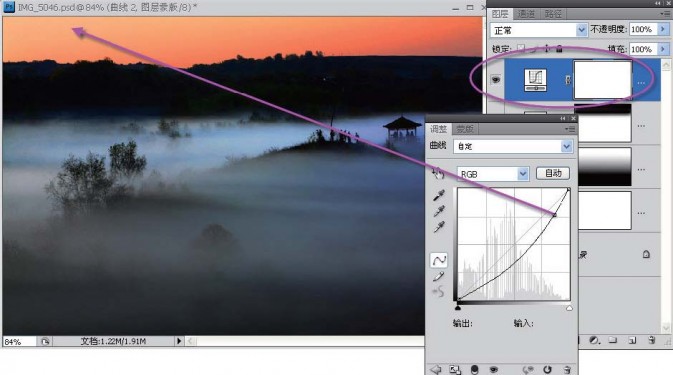673x375 pixels.
Task: Select the edit-points curve tool
Action: (439, 260)
